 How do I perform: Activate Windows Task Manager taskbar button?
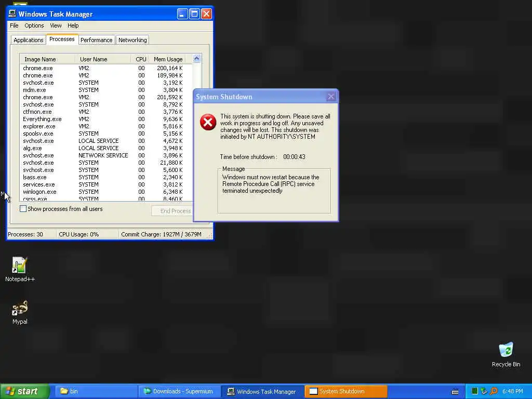point(263,392)
